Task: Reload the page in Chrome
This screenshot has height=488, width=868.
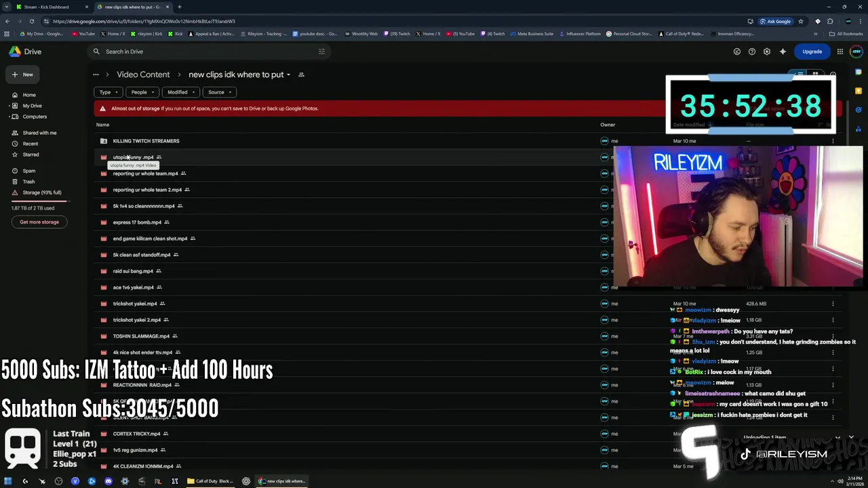Action: pos(31,21)
